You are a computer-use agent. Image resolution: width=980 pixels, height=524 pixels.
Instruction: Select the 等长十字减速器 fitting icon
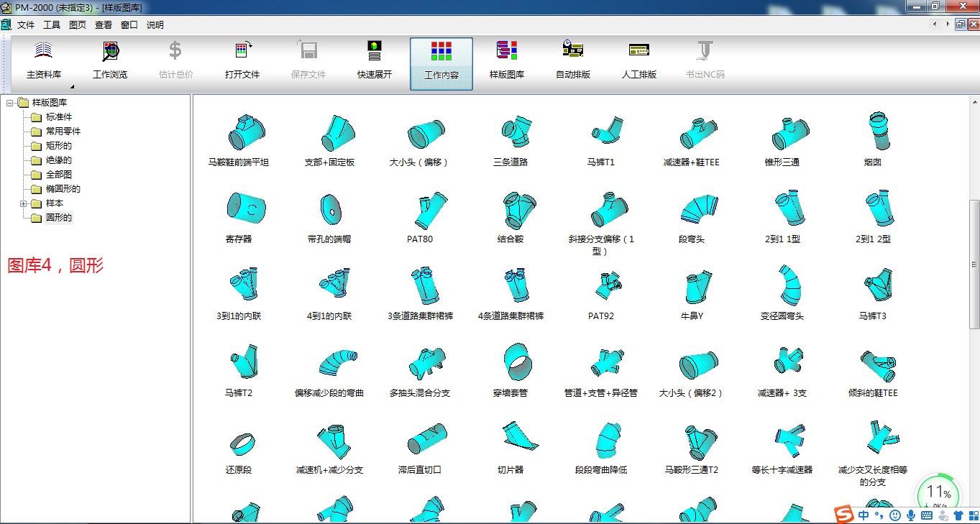coord(789,440)
